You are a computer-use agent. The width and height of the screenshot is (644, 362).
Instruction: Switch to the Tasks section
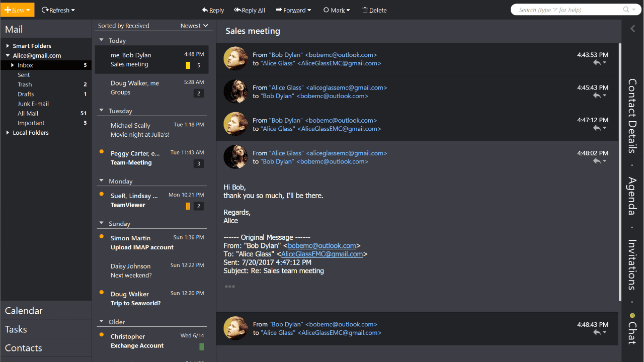[x=46, y=329]
